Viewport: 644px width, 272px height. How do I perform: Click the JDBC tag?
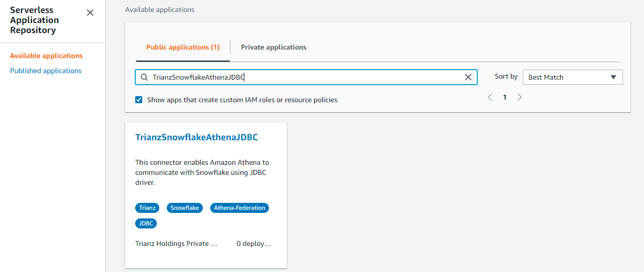[146, 223]
